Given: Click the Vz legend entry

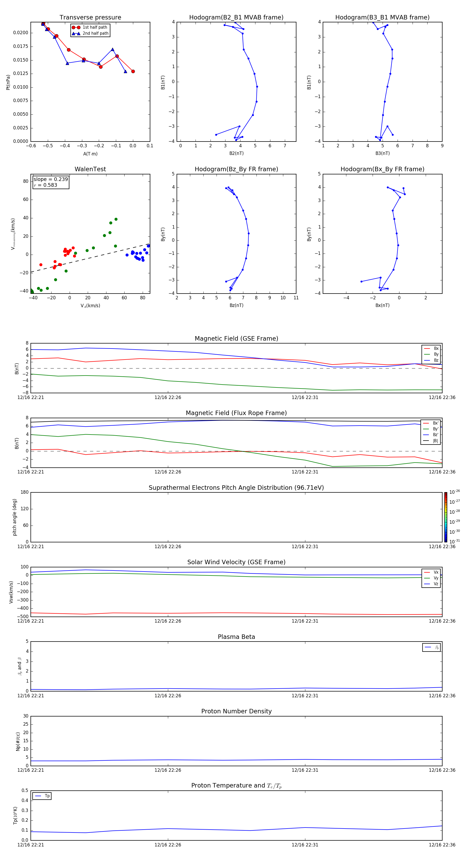Looking at the screenshot, I should click(431, 584).
